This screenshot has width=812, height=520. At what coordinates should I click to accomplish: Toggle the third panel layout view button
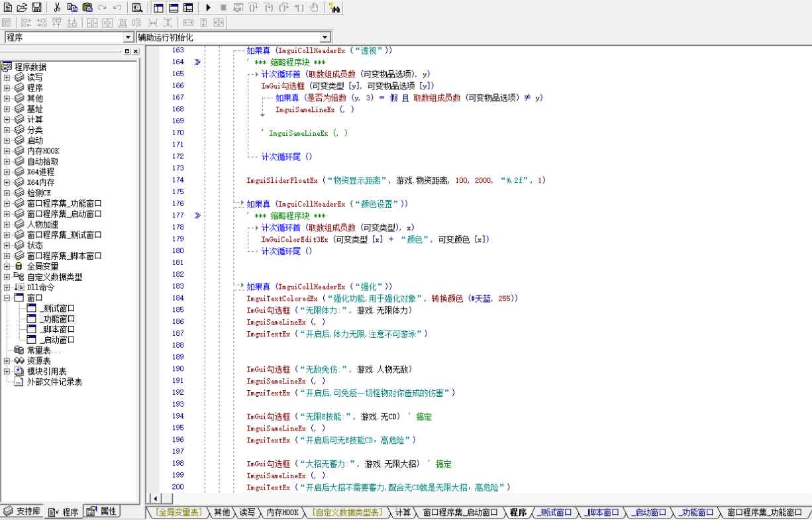[x=188, y=8]
